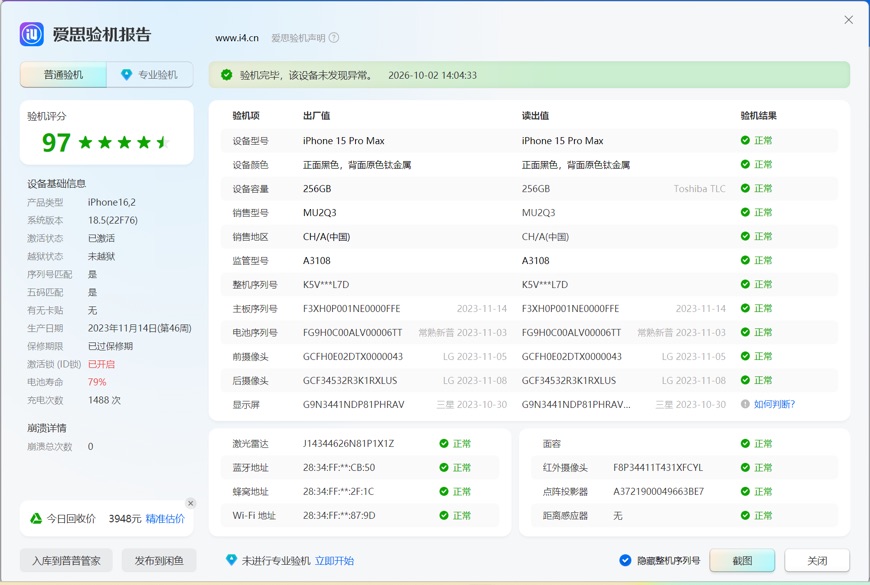Click the 验机结果 column header

point(758,115)
